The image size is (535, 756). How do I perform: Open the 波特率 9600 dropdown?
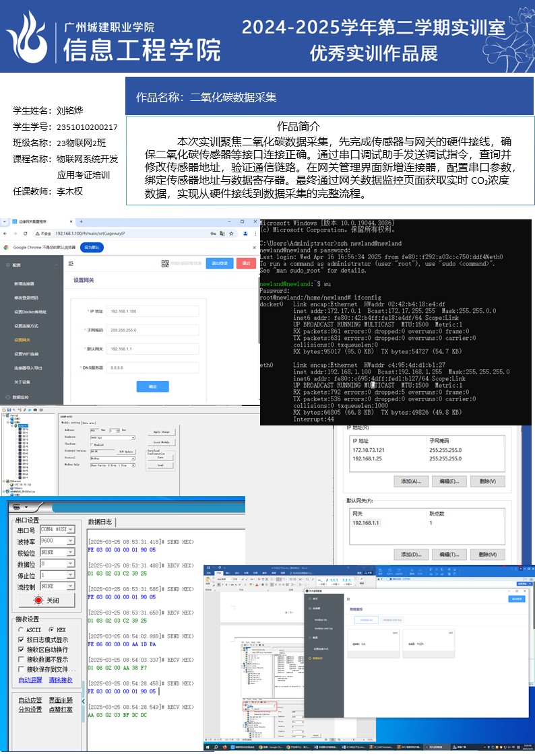[x=70, y=541]
